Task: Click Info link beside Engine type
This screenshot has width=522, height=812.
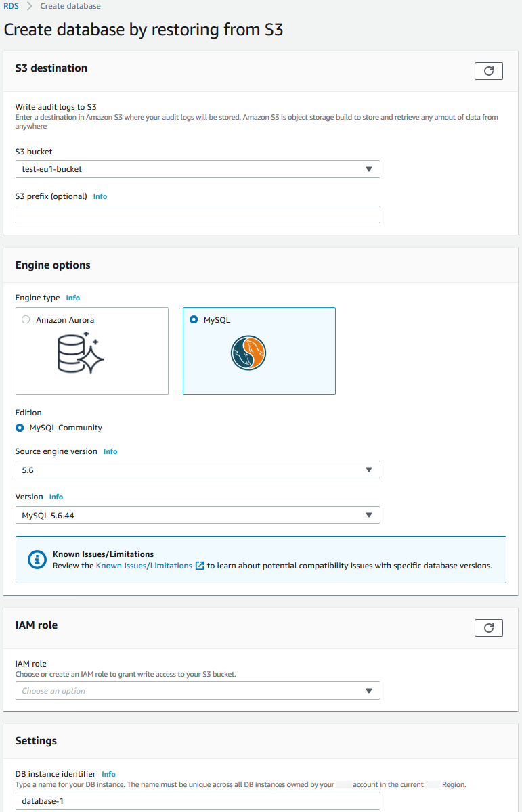Action: pos(73,298)
